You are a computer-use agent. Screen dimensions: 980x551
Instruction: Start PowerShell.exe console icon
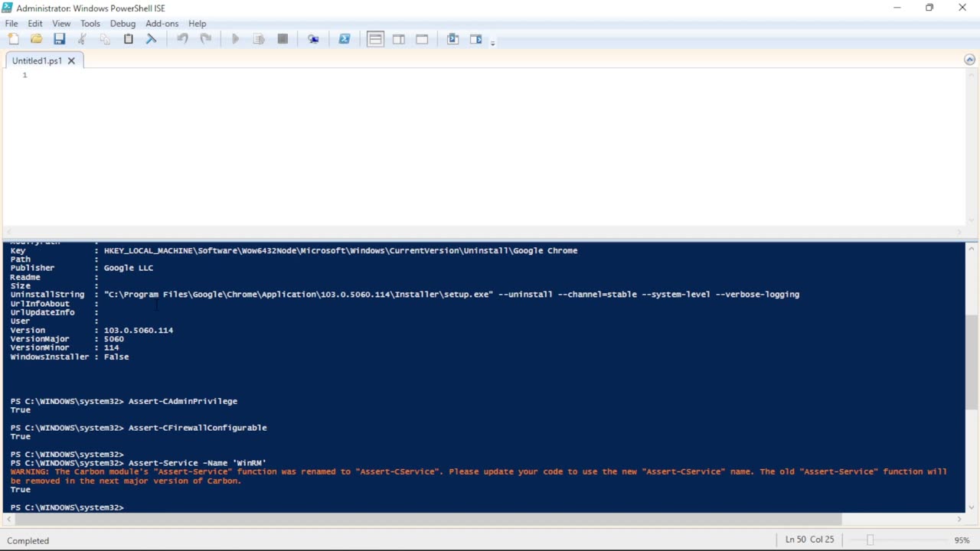(x=345, y=39)
